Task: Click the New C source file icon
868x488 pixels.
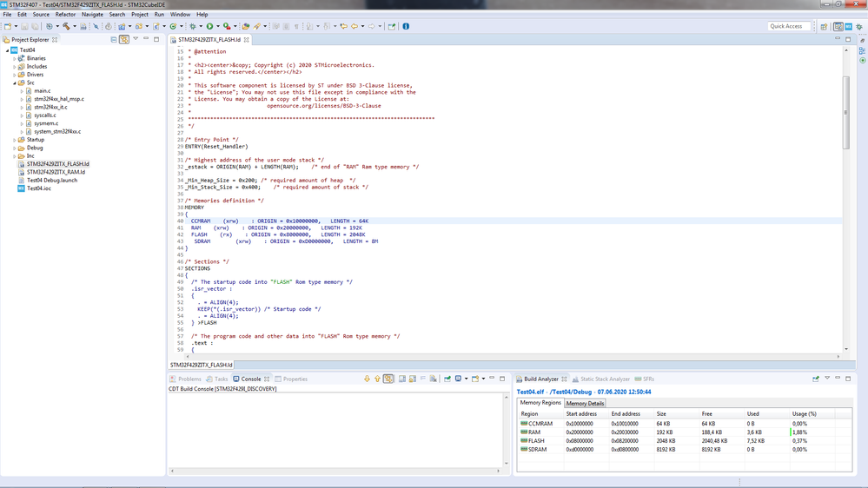Action: [x=156, y=26]
